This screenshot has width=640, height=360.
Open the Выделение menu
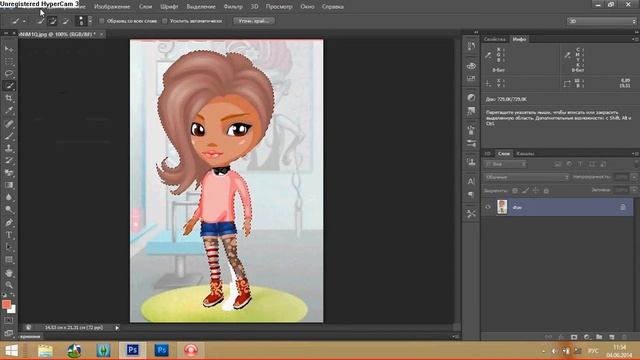(x=201, y=7)
